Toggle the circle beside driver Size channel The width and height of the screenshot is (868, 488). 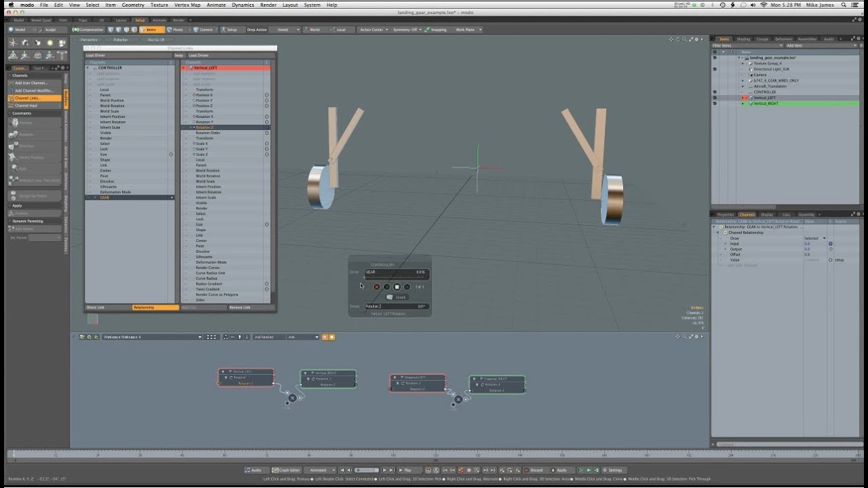171,155
